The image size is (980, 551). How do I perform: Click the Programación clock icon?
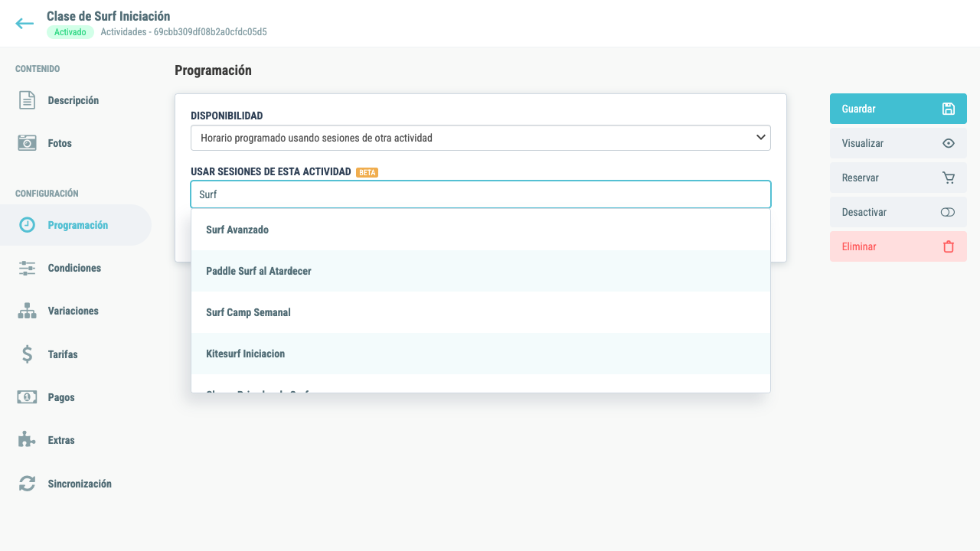coord(27,225)
